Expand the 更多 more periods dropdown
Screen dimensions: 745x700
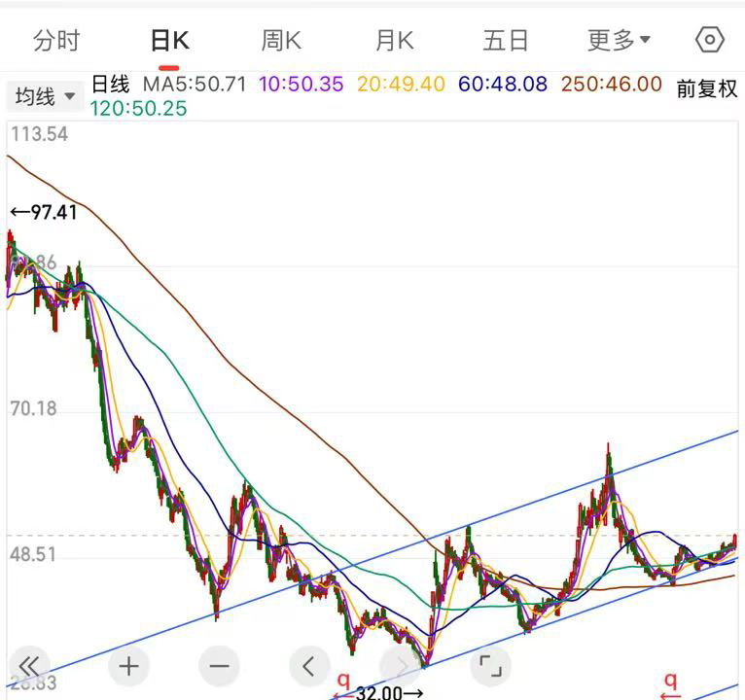(619, 41)
